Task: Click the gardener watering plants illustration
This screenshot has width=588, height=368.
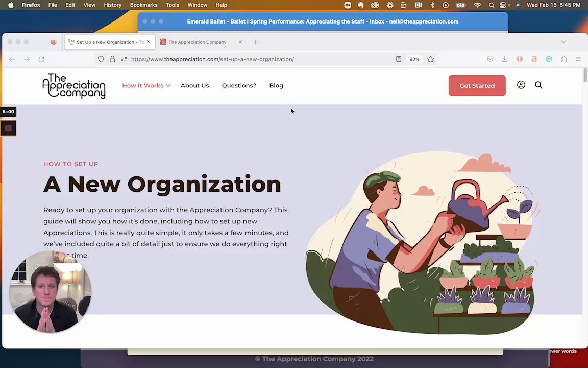Action: pyautogui.click(x=422, y=242)
